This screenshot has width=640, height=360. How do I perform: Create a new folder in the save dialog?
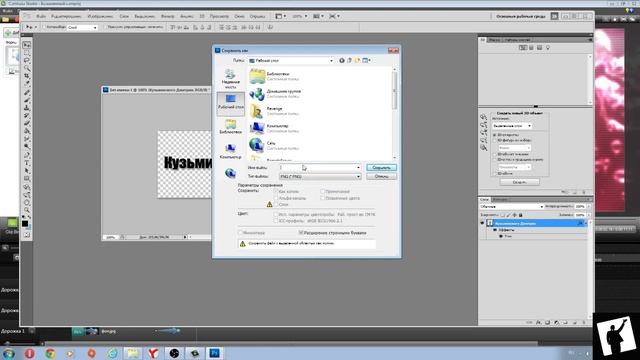point(357,60)
